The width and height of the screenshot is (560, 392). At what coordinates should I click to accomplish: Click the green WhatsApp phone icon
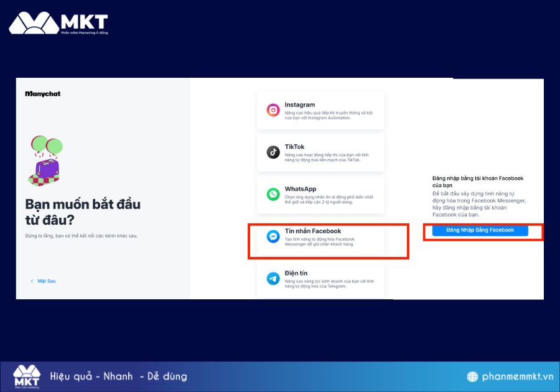tap(273, 194)
